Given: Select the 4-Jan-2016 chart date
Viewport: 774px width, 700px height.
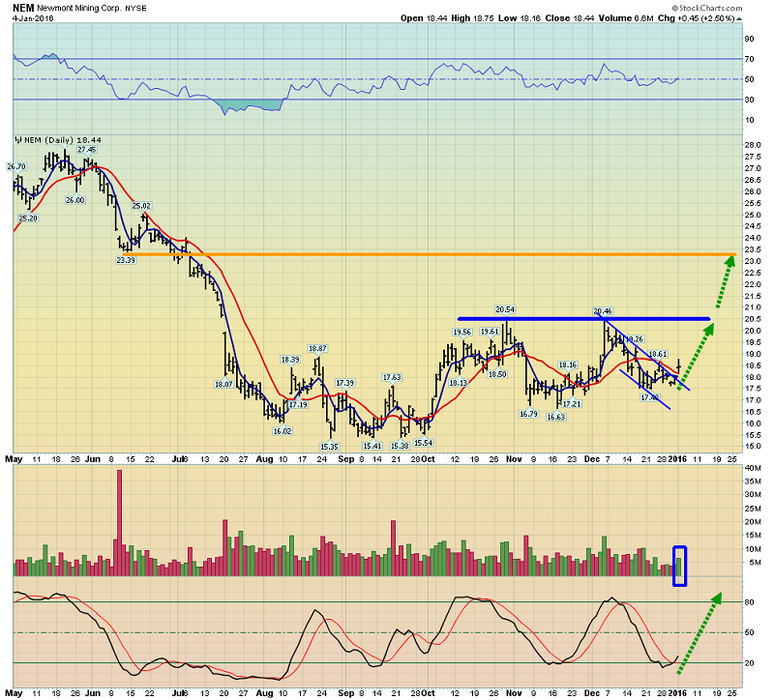Looking at the screenshot, I should pos(33,18).
